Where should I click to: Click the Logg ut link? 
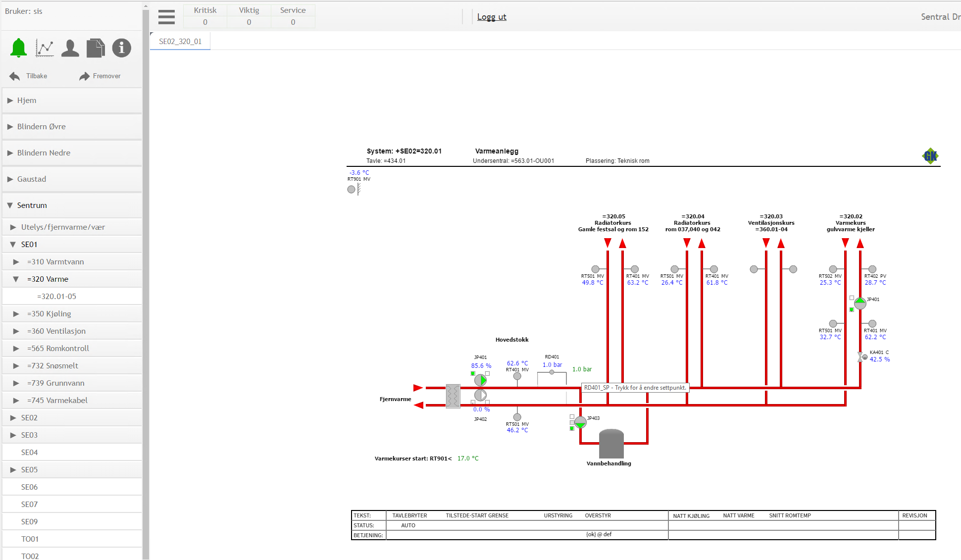tap(491, 17)
